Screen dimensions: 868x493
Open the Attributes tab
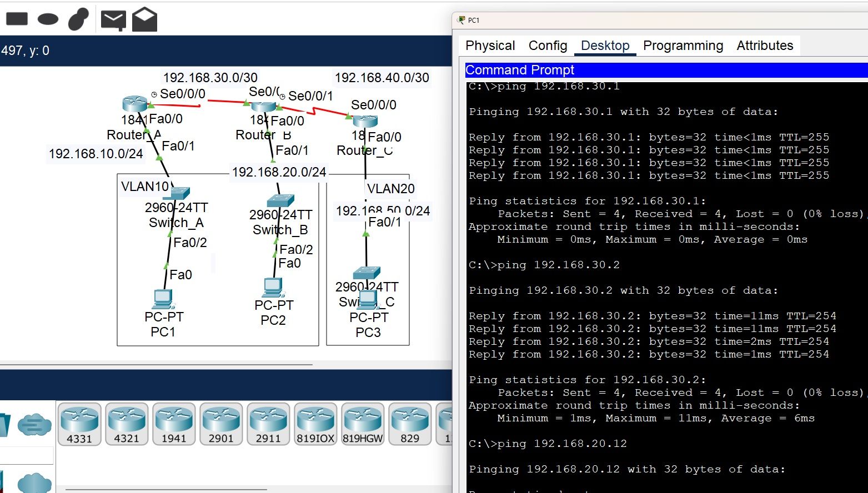coord(765,46)
